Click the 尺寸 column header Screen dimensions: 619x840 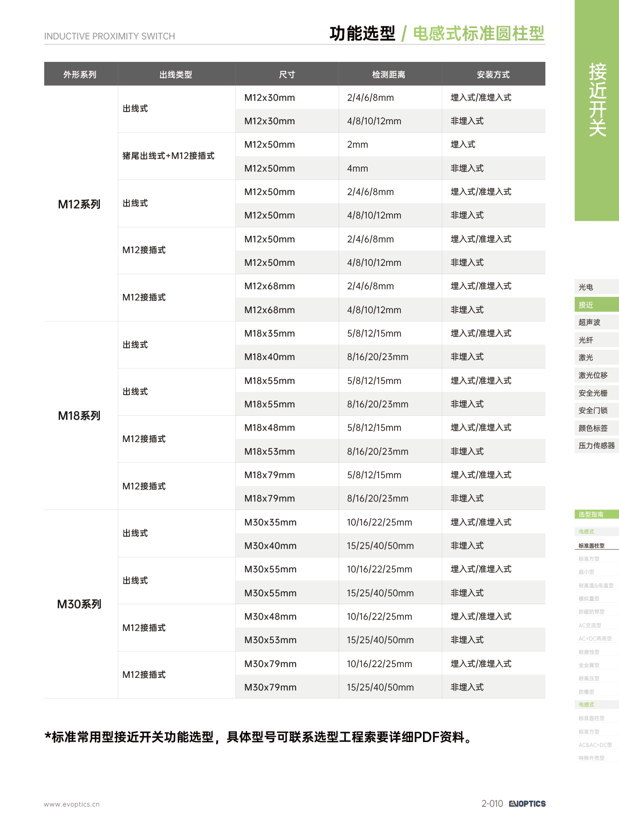click(287, 74)
